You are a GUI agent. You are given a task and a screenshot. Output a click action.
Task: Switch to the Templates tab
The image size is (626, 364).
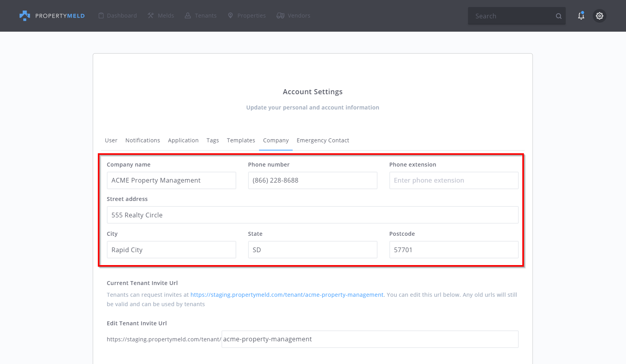coord(241,140)
